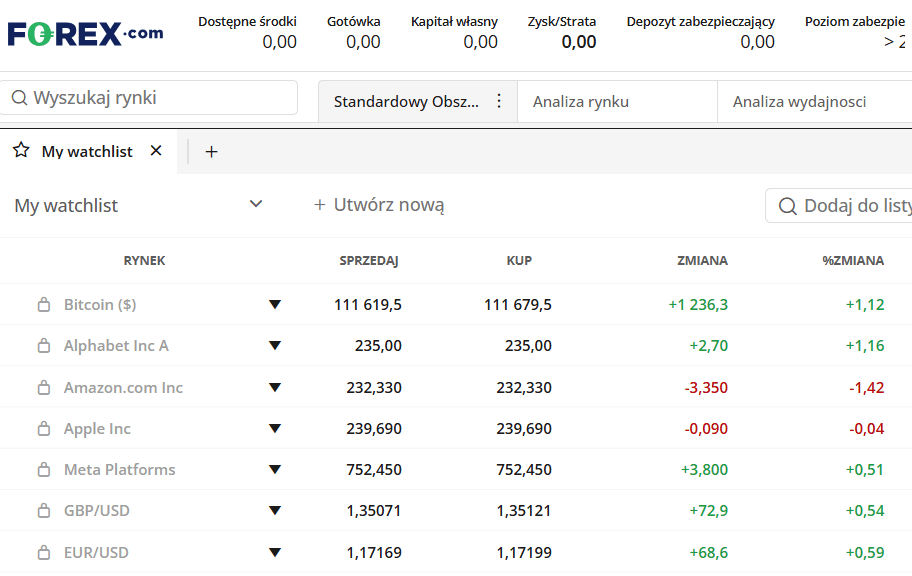The image size is (912, 576).
Task: Open the Analiza wydajnosci tab
Action: (815, 102)
